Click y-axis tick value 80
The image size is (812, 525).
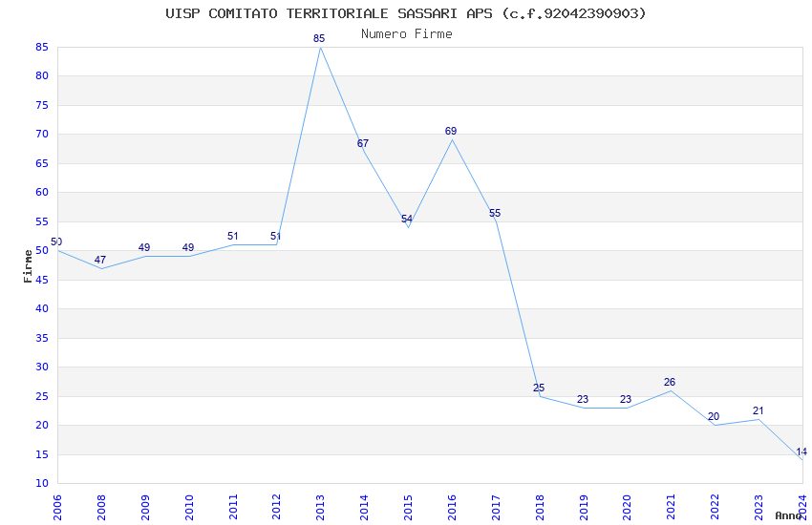point(42,75)
